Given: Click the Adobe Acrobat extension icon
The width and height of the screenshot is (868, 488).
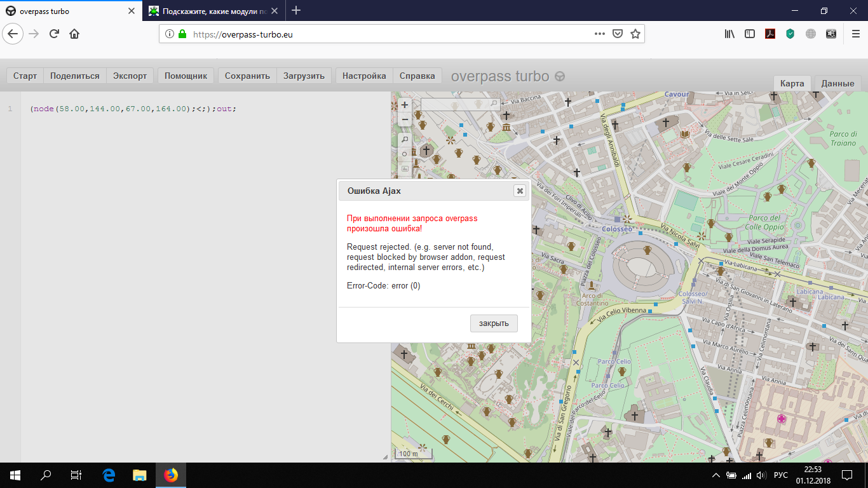Looking at the screenshot, I should click(770, 34).
